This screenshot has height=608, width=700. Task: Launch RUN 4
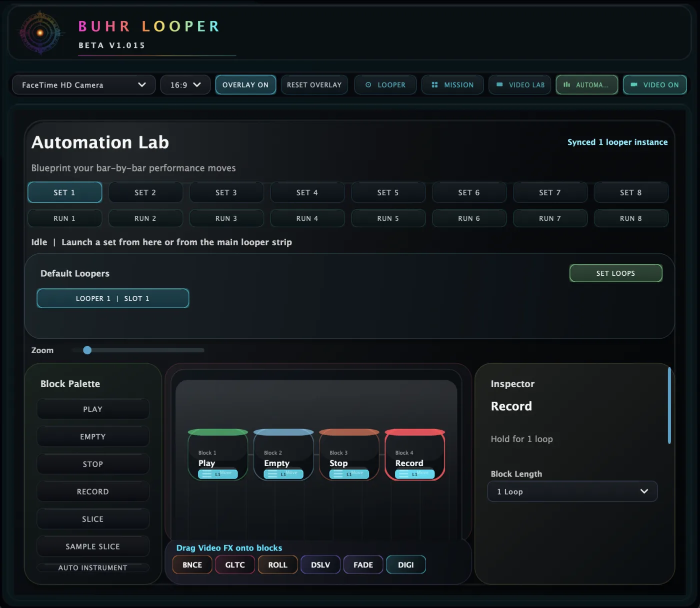click(307, 218)
